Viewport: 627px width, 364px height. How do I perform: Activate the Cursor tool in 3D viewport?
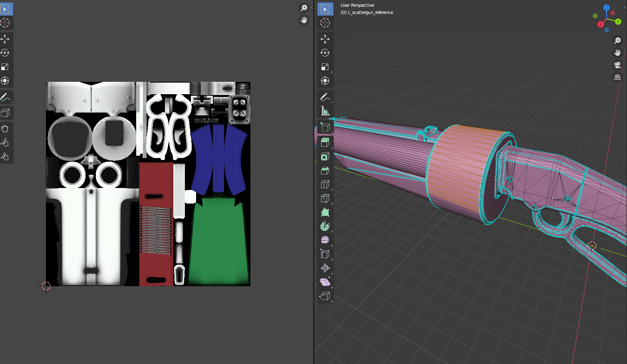coord(325,23)
